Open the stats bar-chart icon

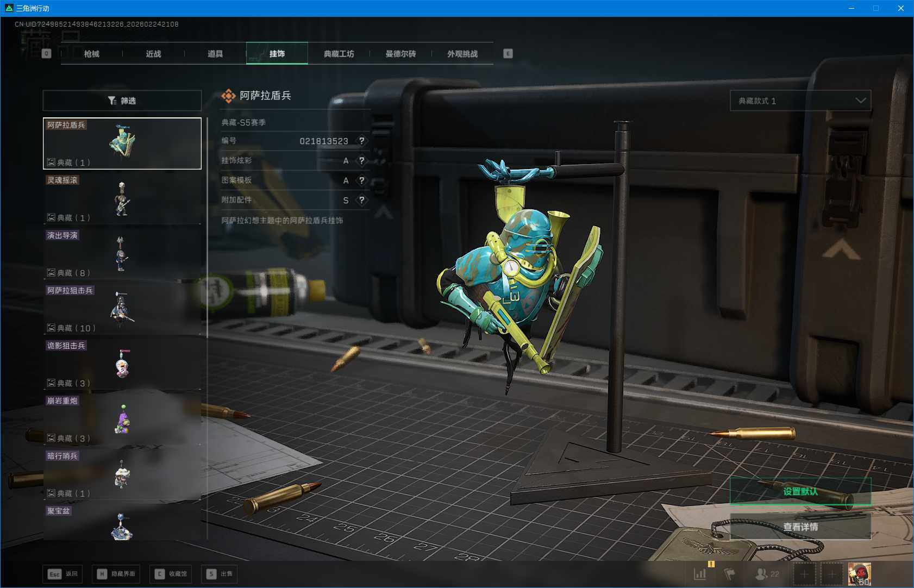[700, 574]
